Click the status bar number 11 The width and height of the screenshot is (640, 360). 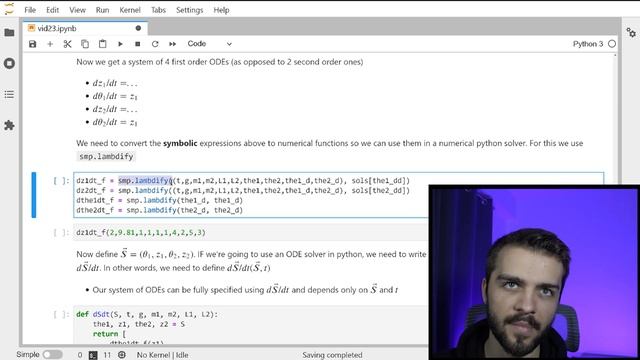pyautogui.click(x=107, y=355)
